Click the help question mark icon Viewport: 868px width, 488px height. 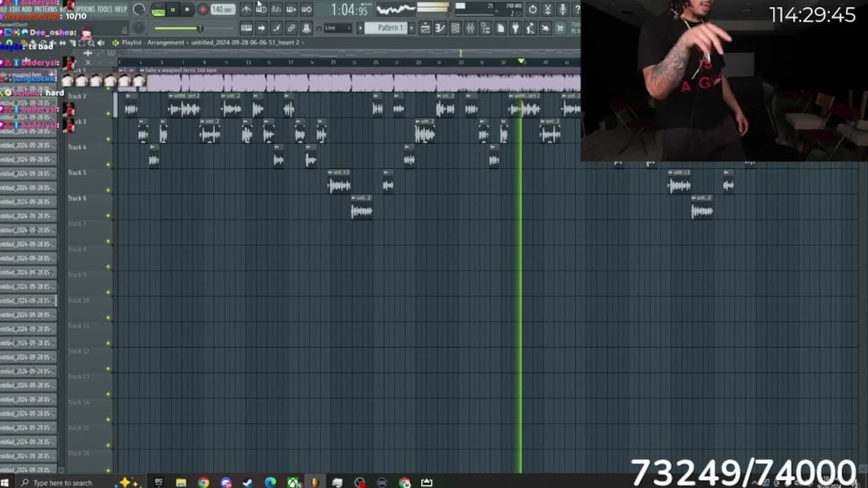coord(576,9)
